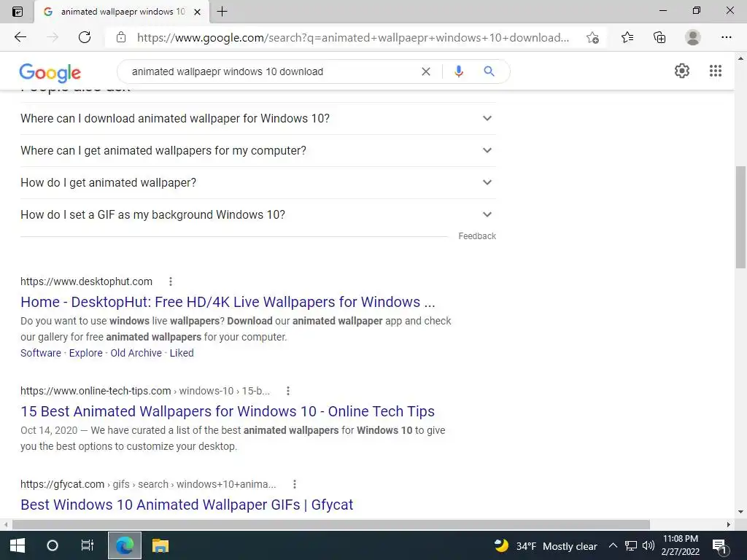Viewport: 747px width, 560px height.
Task: Open the Collections icon
Action: pos(659,37)
